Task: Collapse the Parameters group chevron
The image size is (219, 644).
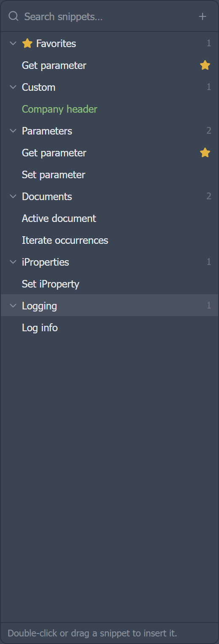Action: [x=13, y=131]
